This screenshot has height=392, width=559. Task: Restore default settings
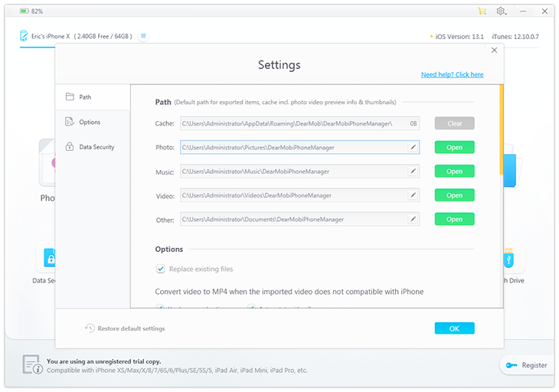(125, 328)
